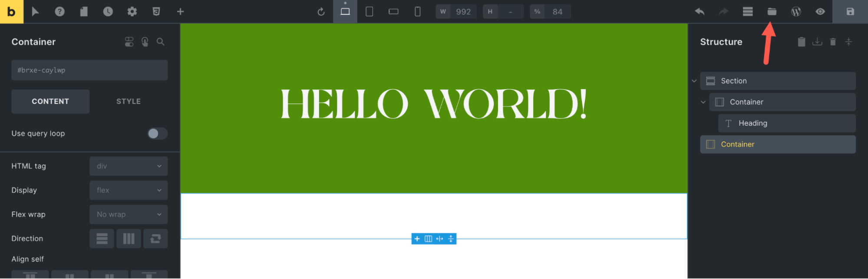Click add element plus icon
Viewport: 868px width, 279px height.
[181, 12]
